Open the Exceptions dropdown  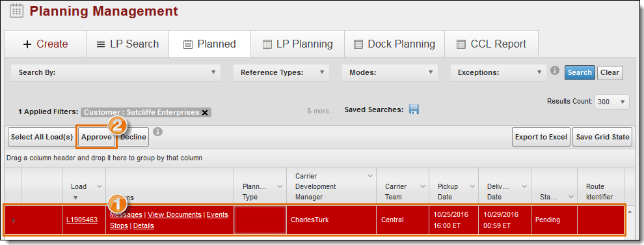coord(498,72)
